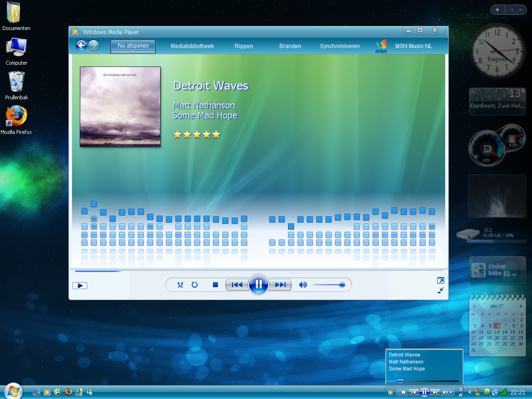Image resolution: width=532 pixels, height=399 pixels.
Task: Open the Rippen tab
Action: pos(243,46)
